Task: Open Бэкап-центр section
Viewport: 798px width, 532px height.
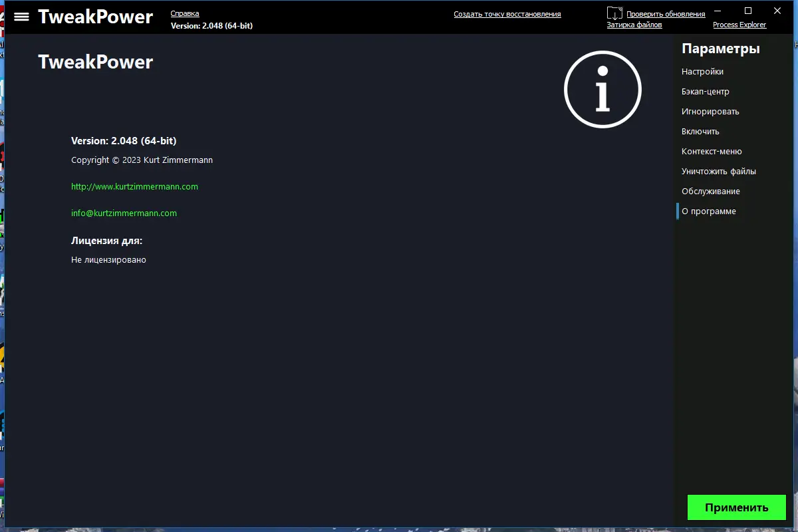Action: click(706, 92)
